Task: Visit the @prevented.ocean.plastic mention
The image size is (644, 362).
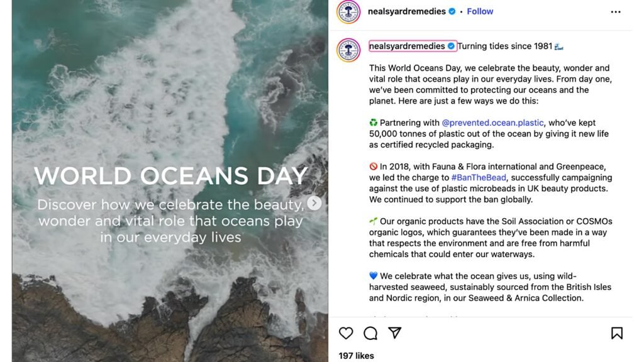Action: coord(492,123)
